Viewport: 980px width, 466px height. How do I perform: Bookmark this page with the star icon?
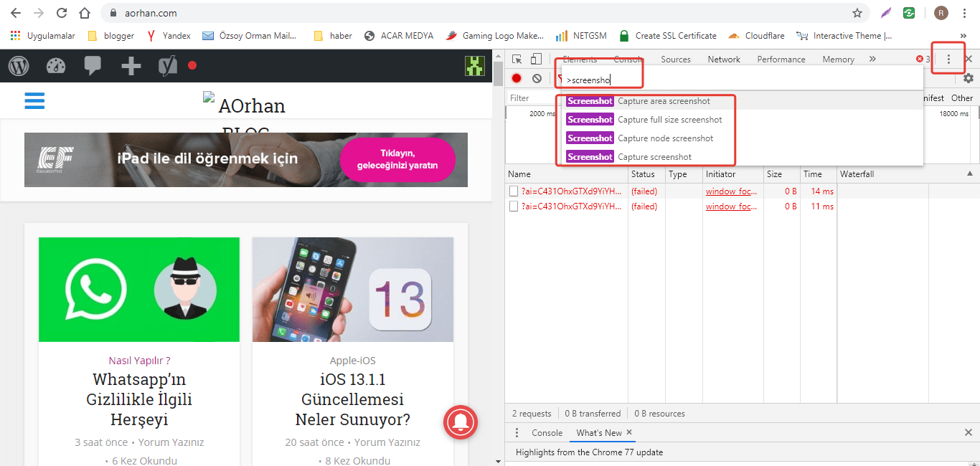(x=857, y=13)
